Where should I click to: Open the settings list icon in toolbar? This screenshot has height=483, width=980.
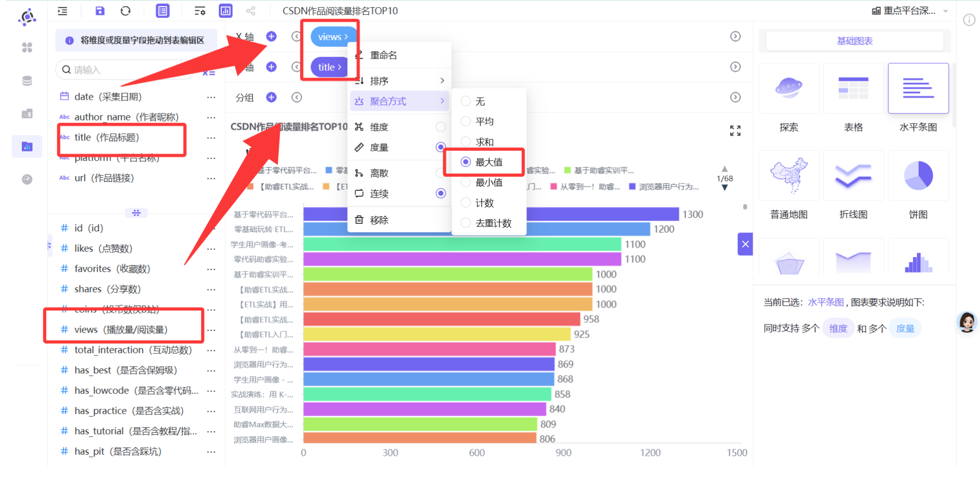pos(200,11)
